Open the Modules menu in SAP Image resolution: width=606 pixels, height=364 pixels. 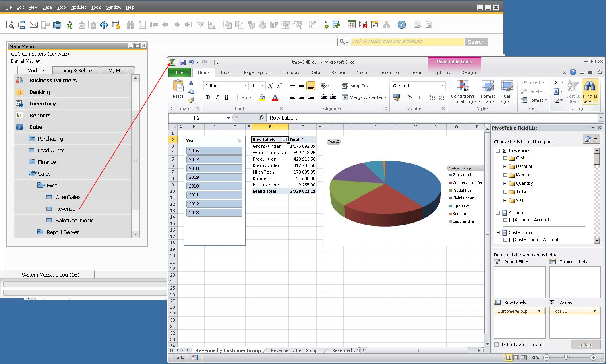coord(78,7)
